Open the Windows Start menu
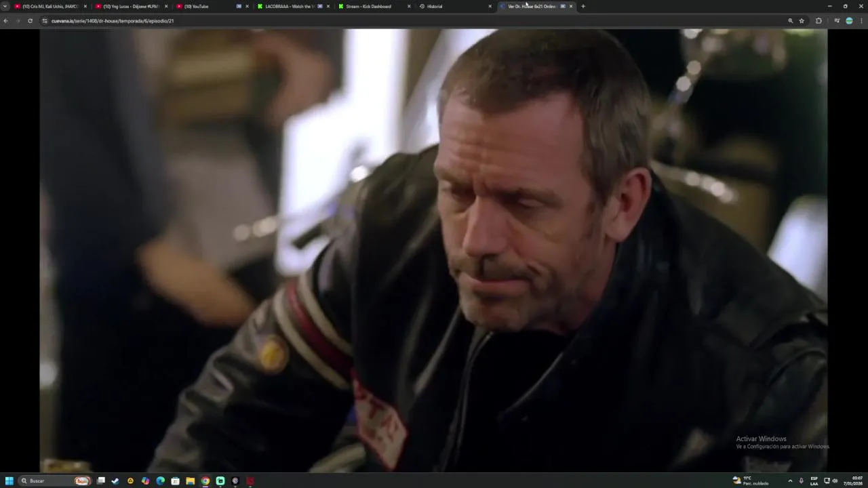Screen dimensions: 868x488 [x=9, y=481]
